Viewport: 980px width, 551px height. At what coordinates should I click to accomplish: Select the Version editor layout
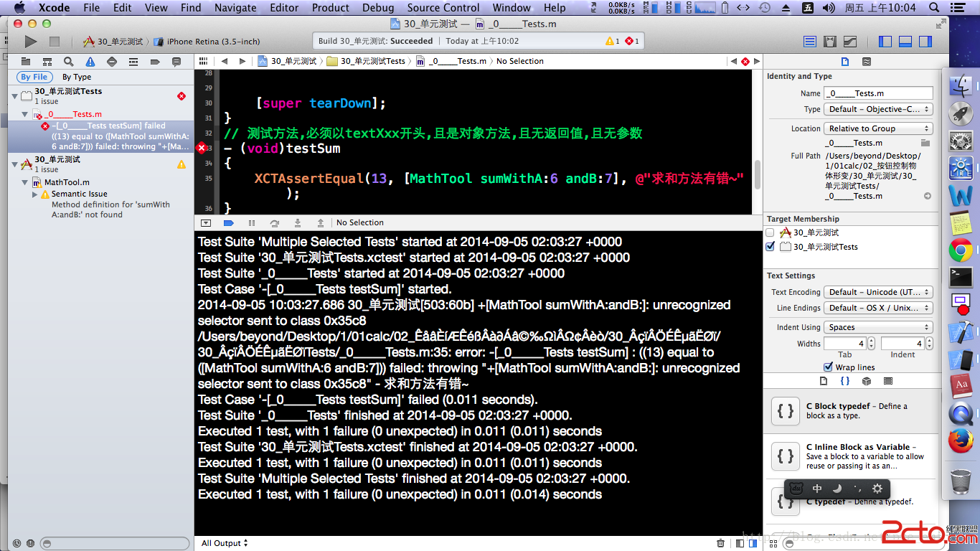(x=850, y=42)
